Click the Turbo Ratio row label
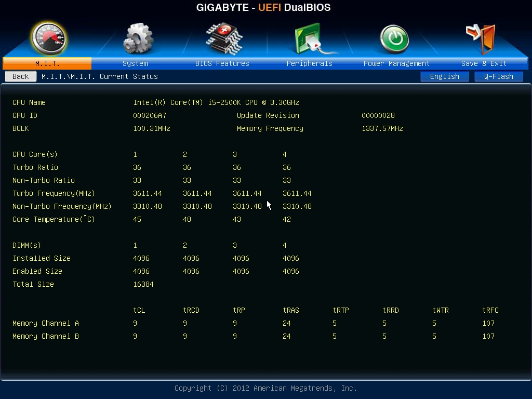 click(x=35, y=167)
